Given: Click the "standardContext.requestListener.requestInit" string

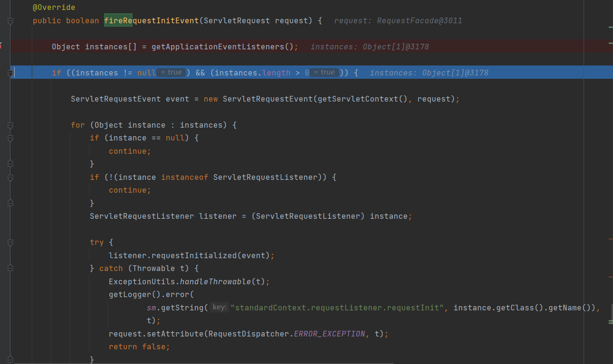Looking at the screenshot, I should [x=338, y=308].
